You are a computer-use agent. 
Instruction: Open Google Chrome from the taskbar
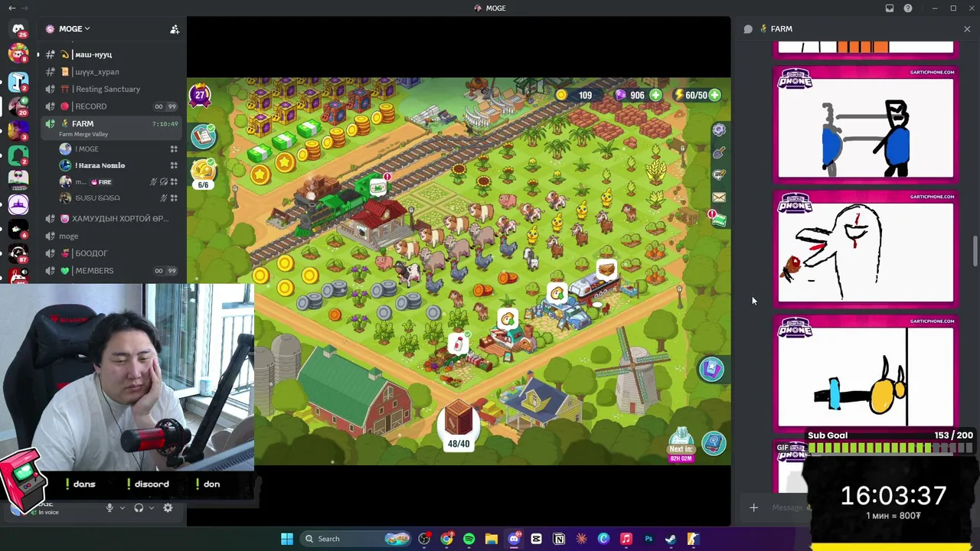(446, 539)
